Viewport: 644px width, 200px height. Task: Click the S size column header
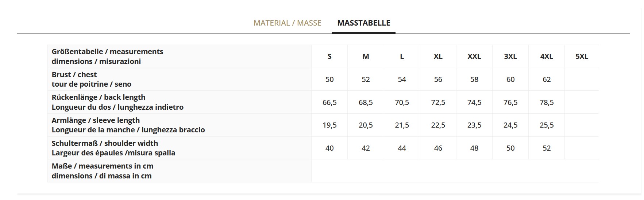point(329,56)
